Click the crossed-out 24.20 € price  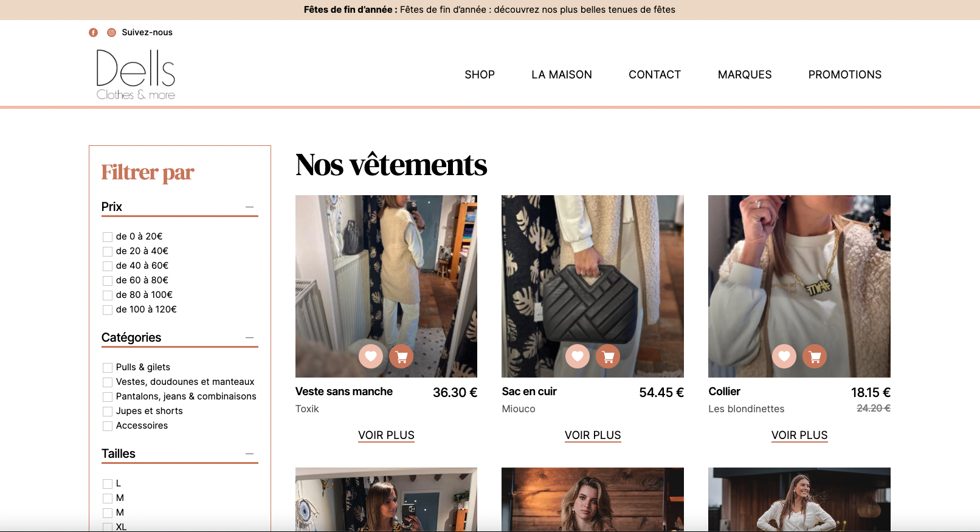(x=874, y=409)
